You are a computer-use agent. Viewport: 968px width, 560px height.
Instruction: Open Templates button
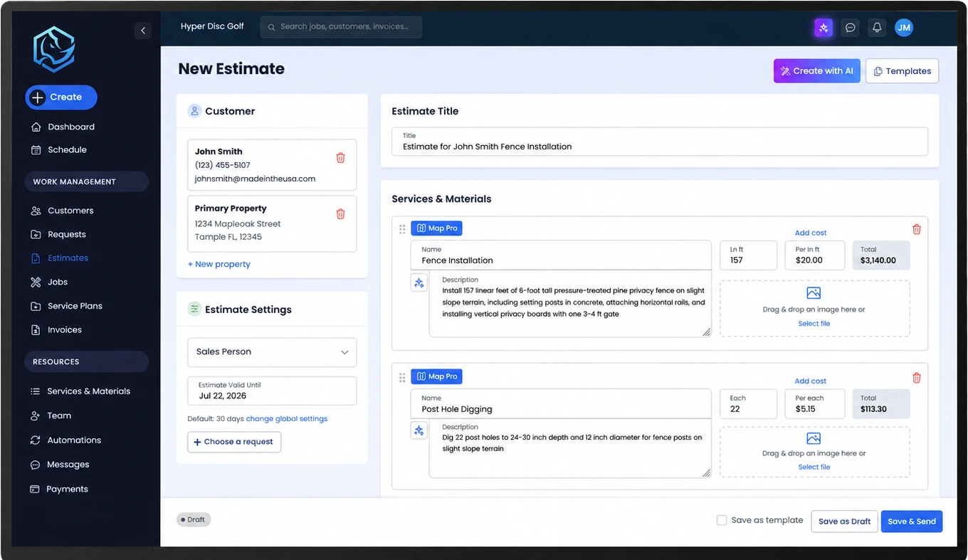902,71
